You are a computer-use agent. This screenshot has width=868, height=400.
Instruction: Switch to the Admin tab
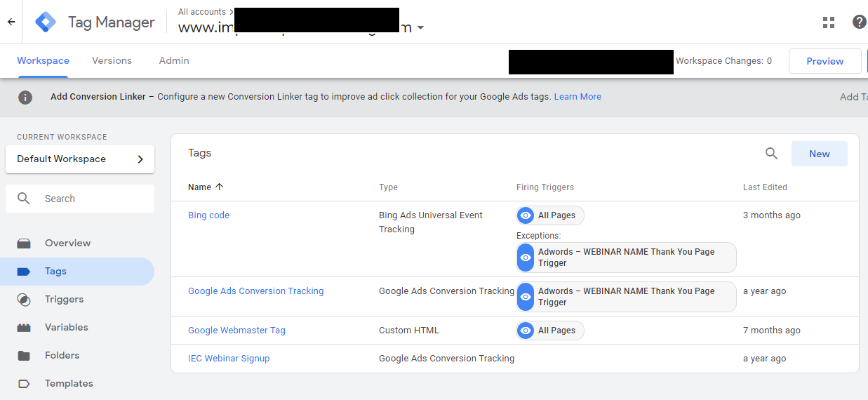174,61
